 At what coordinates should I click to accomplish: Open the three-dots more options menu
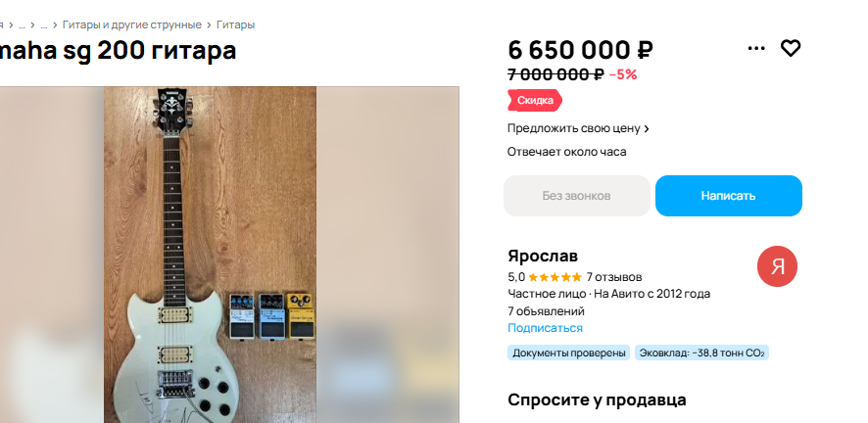[756, 48]
